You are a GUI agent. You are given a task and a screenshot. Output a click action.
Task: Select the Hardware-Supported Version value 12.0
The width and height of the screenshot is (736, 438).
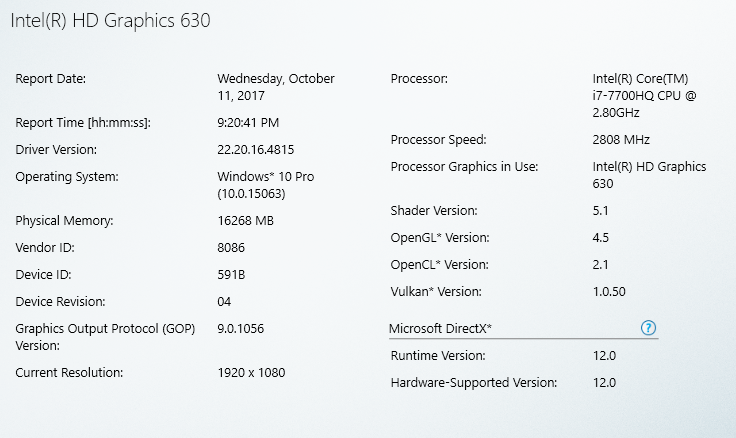(x=604, y=383)
